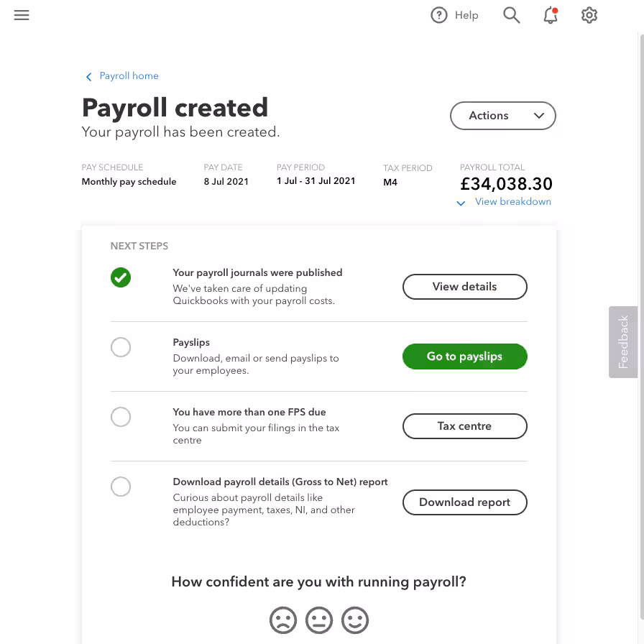Go back to Payroll home
The image size is (644, 644).
129,76
